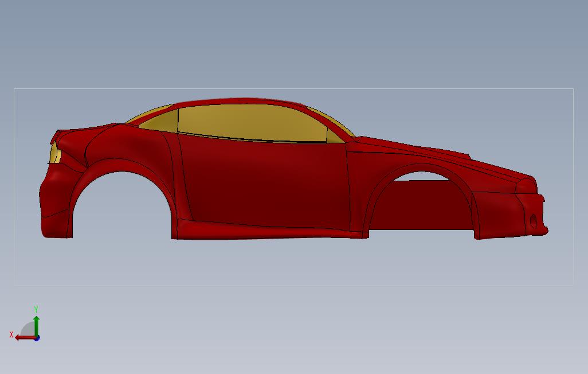
Task: Select the red door panel face of car
Action: point(264,182)
